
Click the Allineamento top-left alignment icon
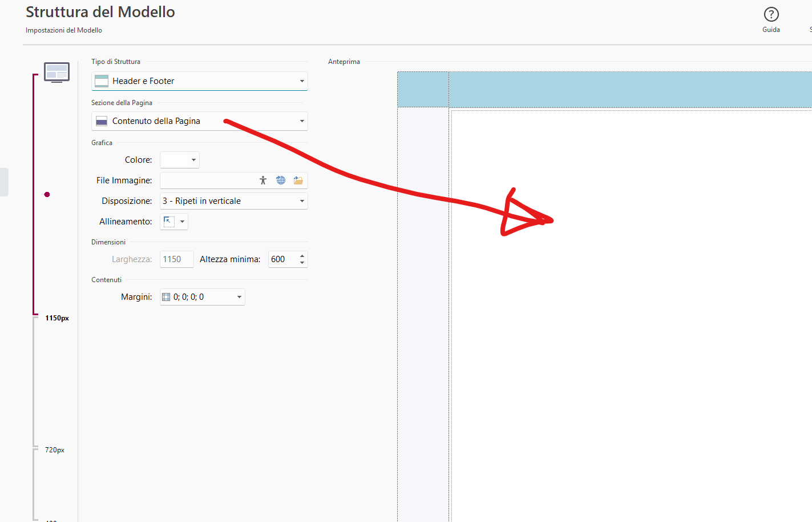point(169,222)
